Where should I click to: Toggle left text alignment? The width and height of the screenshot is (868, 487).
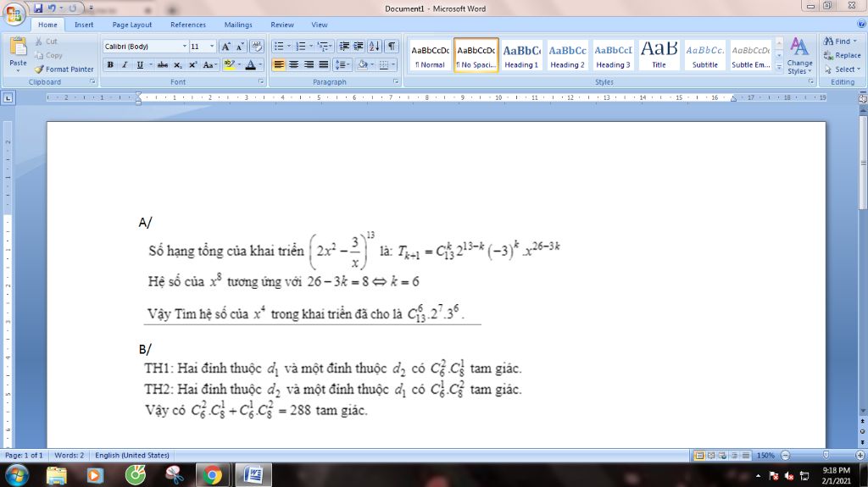point(278,64)
